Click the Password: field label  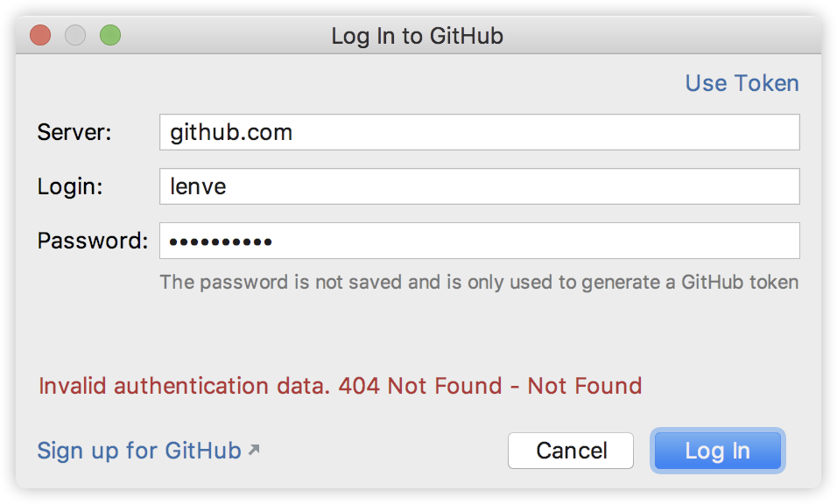coord(93,241)
